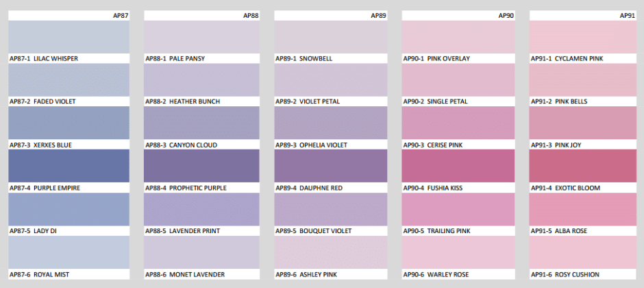The width and height of the screenshot is (644, 288).
Task: Select the Bouquet Violet color swatch
Action: (330, 209)
